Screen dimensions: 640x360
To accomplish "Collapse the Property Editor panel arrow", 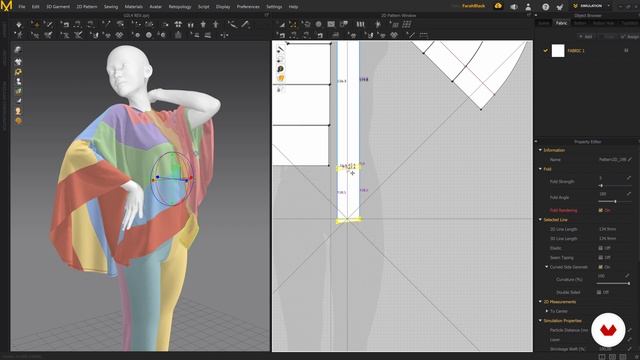I will point(536,142).
